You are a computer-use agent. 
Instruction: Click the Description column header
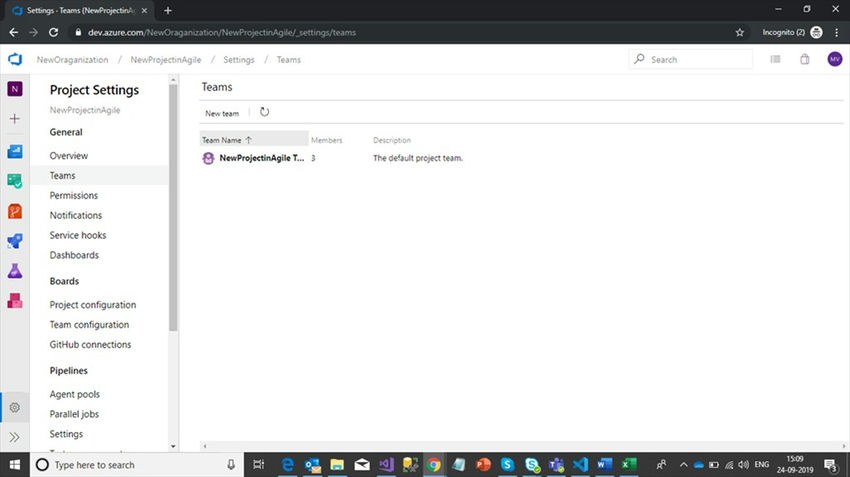click(x=392, y=140)
